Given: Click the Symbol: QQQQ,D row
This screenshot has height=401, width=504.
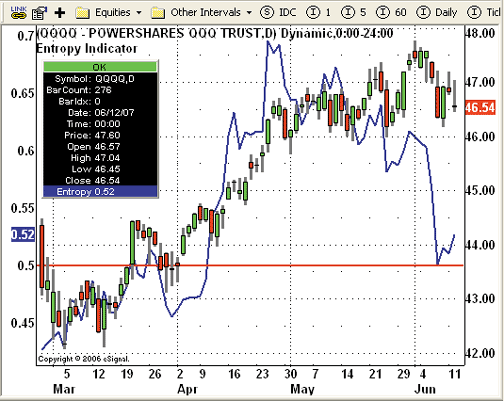Looking at the screenshot, I should coord(100,79).
